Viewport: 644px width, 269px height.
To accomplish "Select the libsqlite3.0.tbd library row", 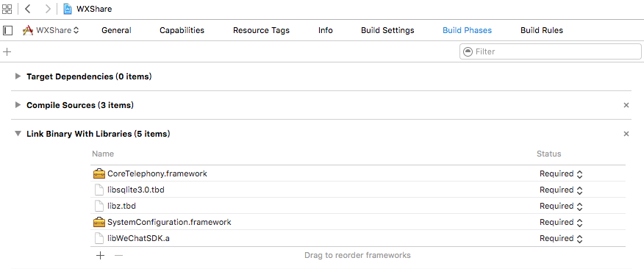I will tap(358, 190).
